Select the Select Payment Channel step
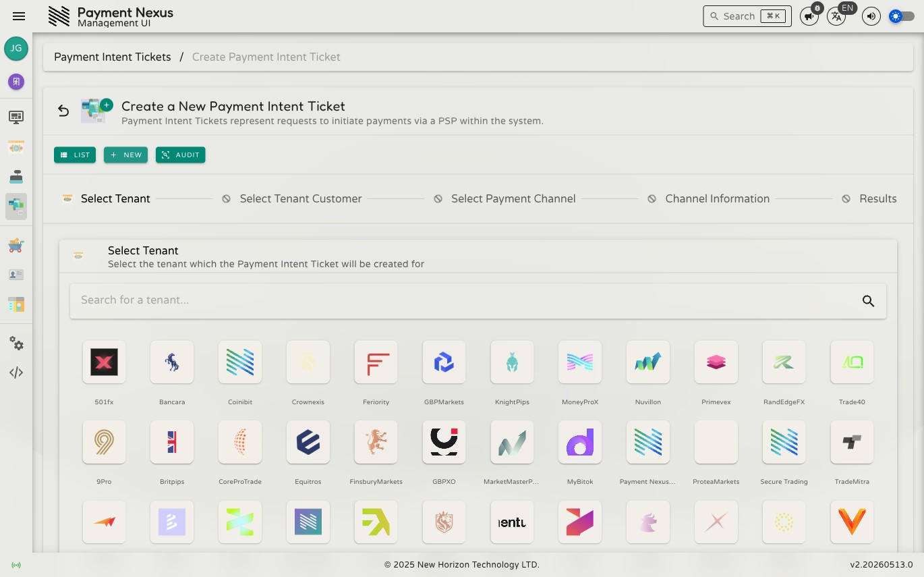This screenshot has height=577, width=924. (x=504, y=198)
